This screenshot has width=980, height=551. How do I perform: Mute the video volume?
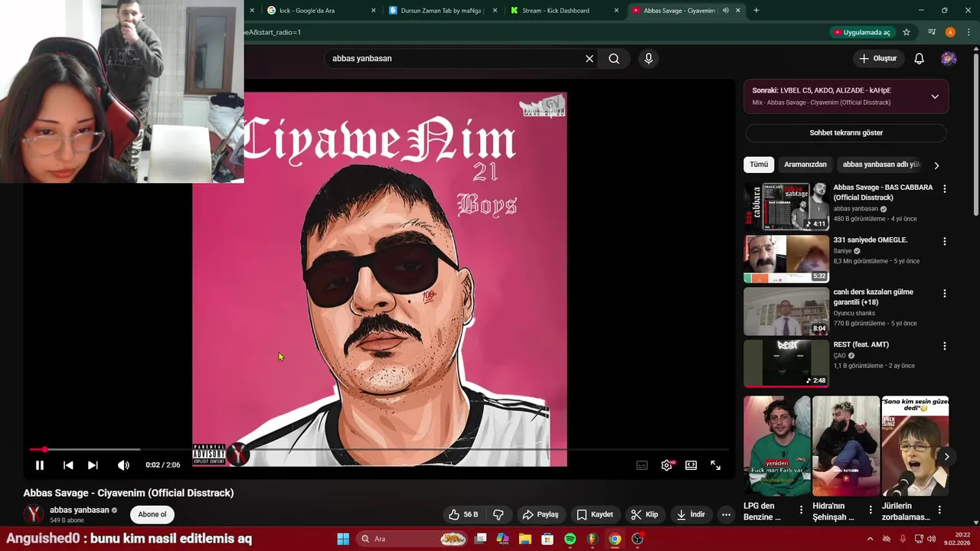tap(123, 465)
